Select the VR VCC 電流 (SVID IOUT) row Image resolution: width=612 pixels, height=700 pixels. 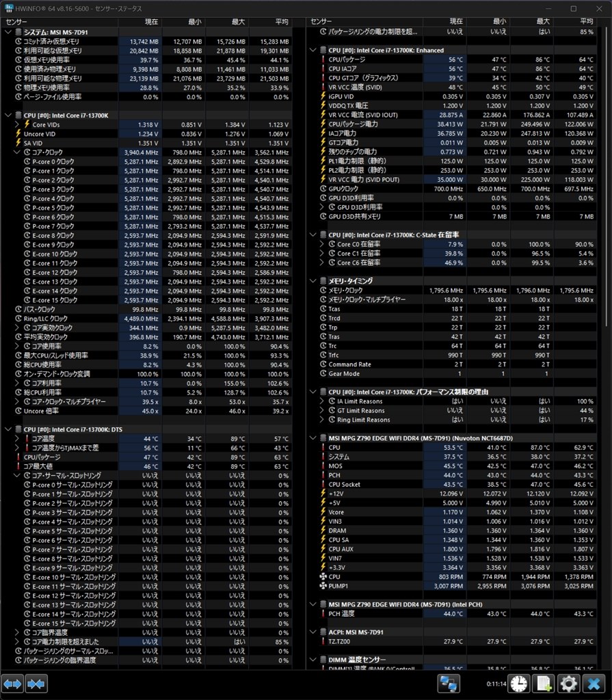(453, 115)
